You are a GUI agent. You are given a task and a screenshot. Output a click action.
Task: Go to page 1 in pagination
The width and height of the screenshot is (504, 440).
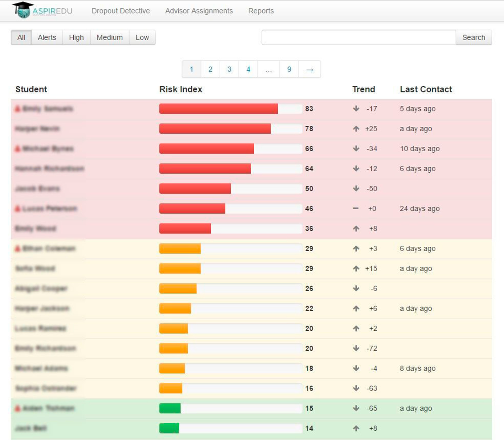[191, 69]
